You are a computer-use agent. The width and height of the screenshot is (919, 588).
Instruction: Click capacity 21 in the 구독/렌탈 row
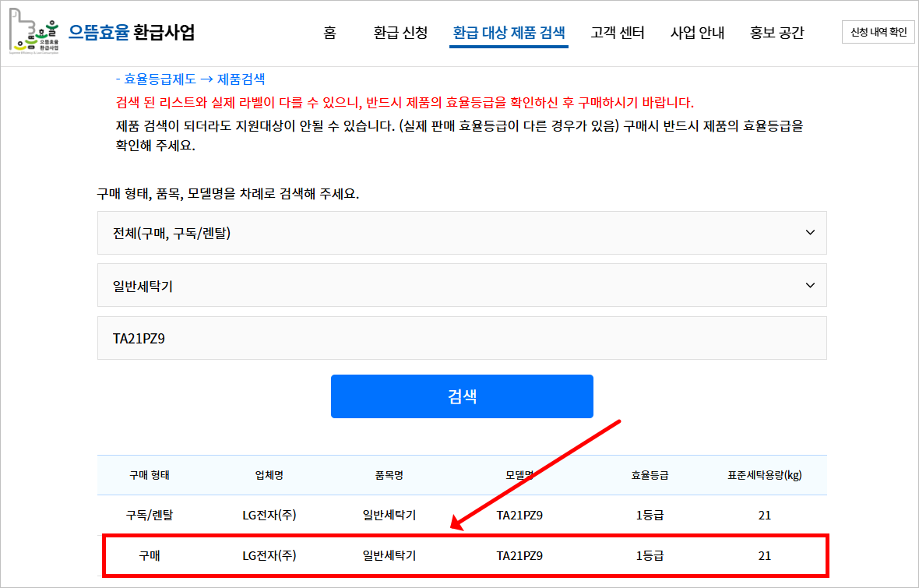pos(765,516)
